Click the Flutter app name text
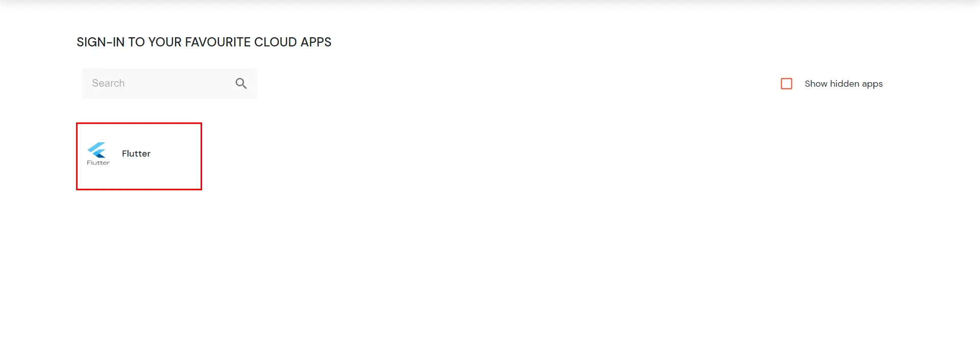Viewport: 980px width, 354px height. [136, 154]
